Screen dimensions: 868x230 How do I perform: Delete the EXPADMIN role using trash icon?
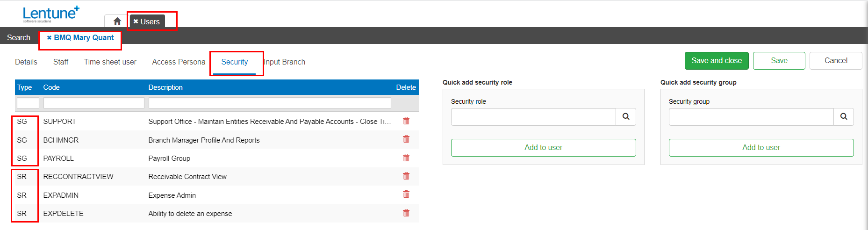pyautogui.click(x=406, y=194)
